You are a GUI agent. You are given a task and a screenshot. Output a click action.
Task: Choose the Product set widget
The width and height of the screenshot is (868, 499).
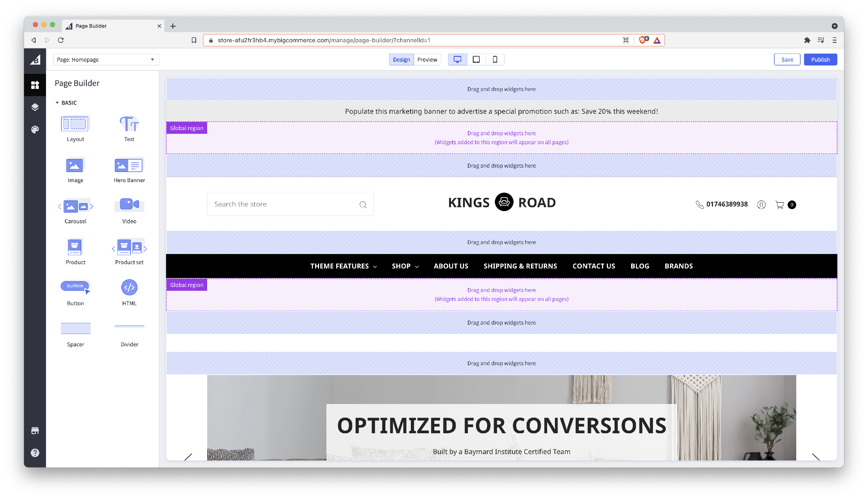coord(129,247)
